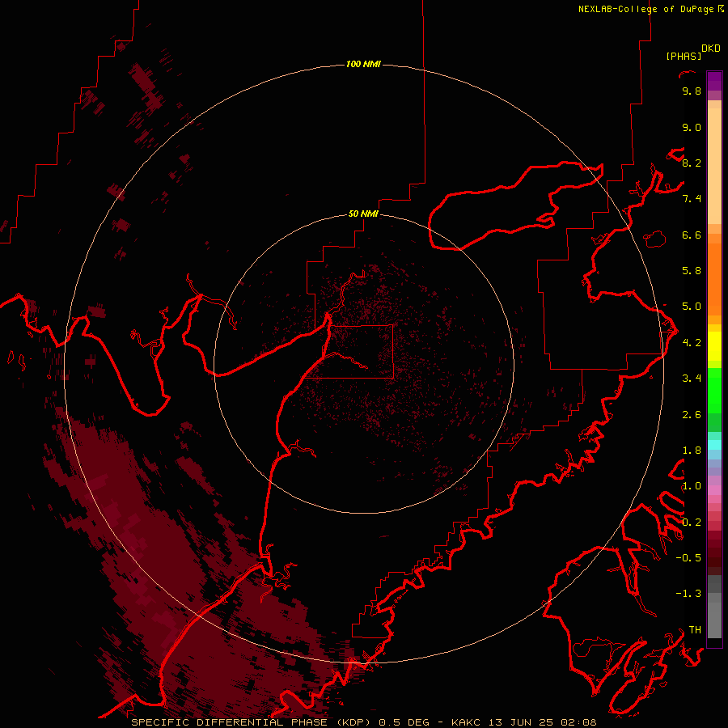Click the 50 NMI range ring label
This screenshot has height=728, width=728.
[363, 214]
